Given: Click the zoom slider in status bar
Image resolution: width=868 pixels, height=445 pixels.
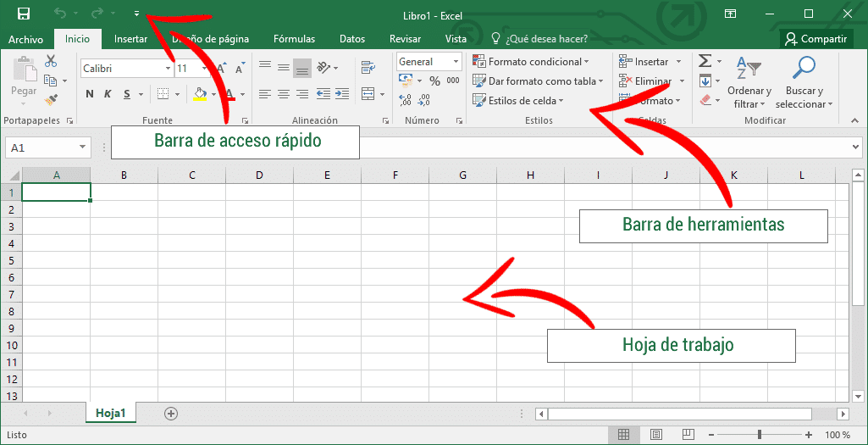Looking at the screenshot, I should tap(760, 435).
